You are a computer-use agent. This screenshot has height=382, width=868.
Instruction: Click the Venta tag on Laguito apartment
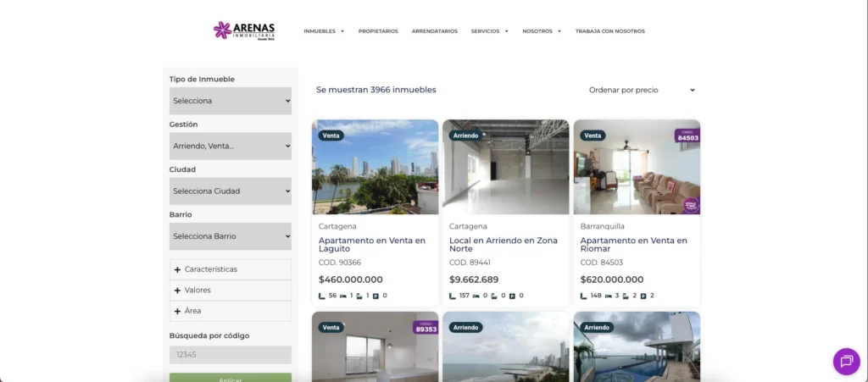331,136
